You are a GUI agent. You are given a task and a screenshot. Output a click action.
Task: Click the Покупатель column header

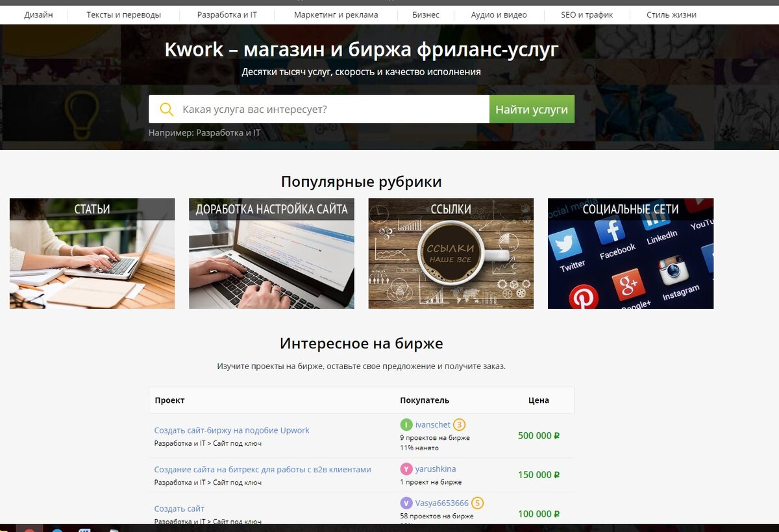tap(425, 400)
